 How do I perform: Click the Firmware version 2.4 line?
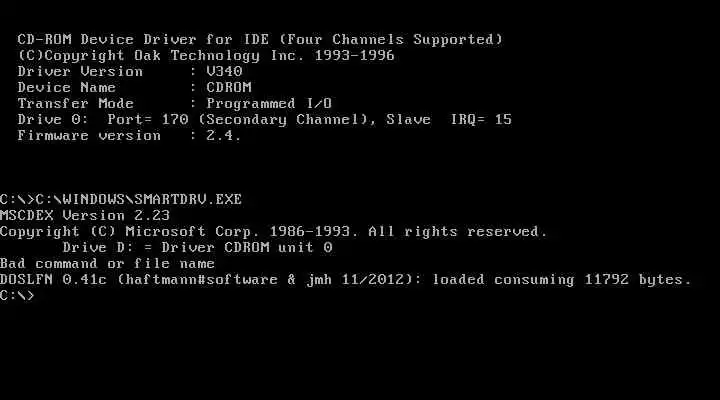pos(129,136)
